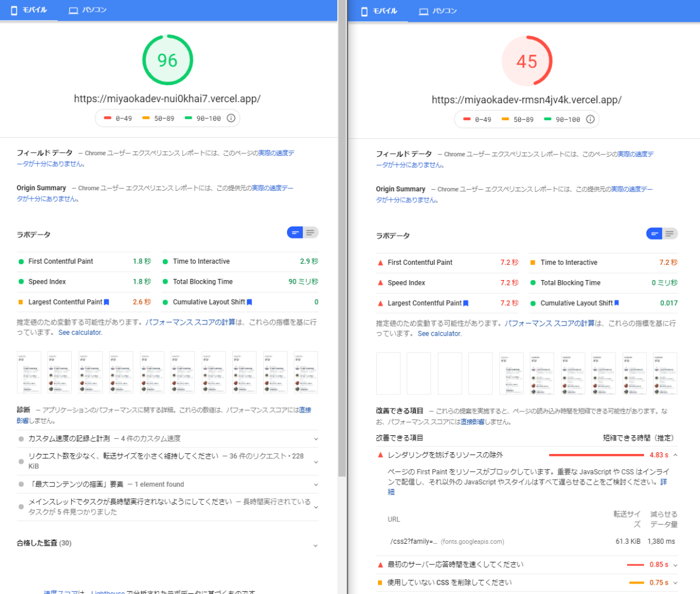Click URL miyaokadev-rmsn4jv4k.vercel.app text
700x594 pixels.
coord(527,100)
